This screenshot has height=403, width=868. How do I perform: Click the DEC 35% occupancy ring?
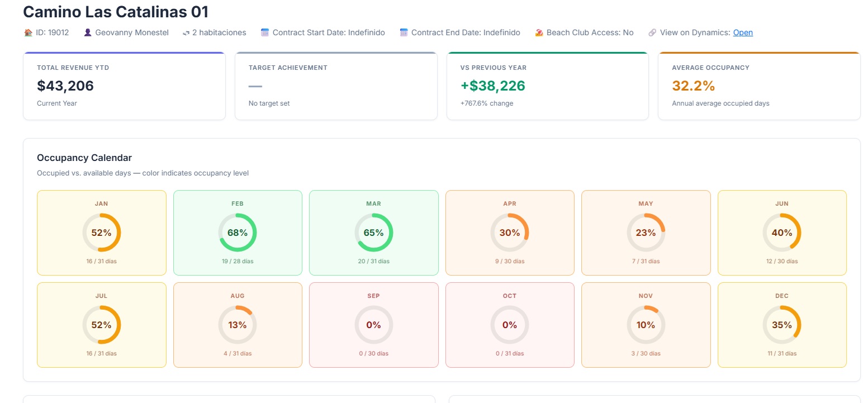click(x=782, y=325)
